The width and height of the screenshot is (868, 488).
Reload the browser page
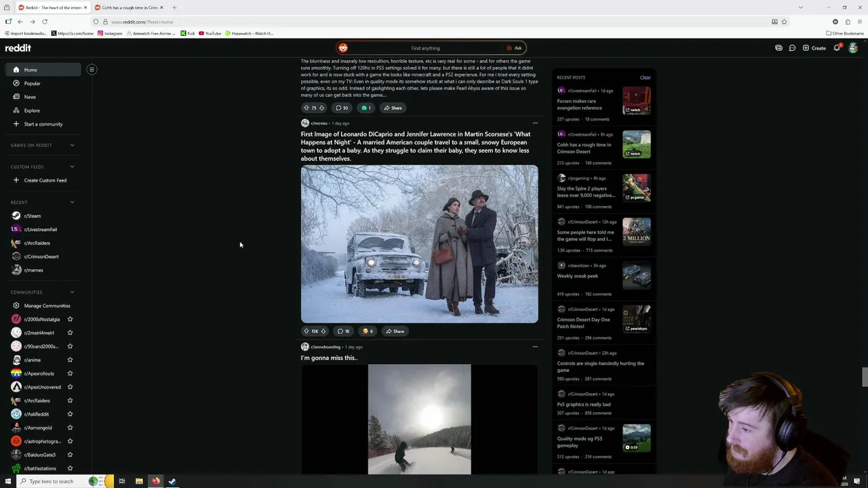45,22
